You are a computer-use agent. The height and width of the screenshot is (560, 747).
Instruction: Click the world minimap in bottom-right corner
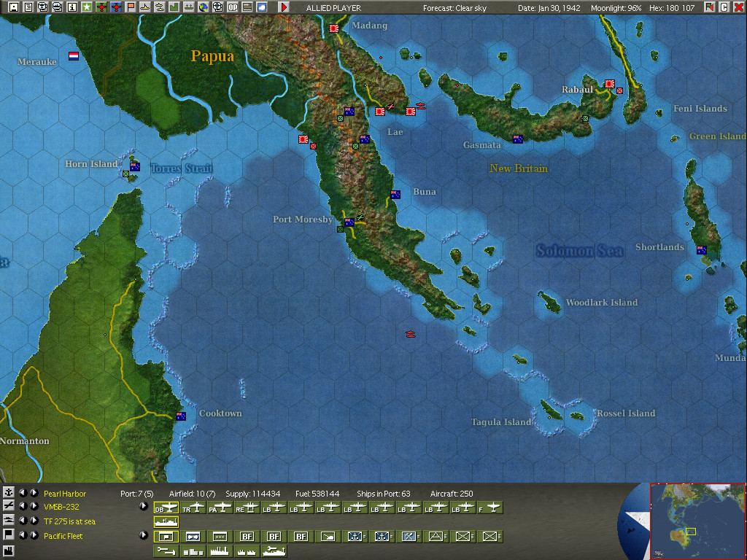click(x=698, y=521)
